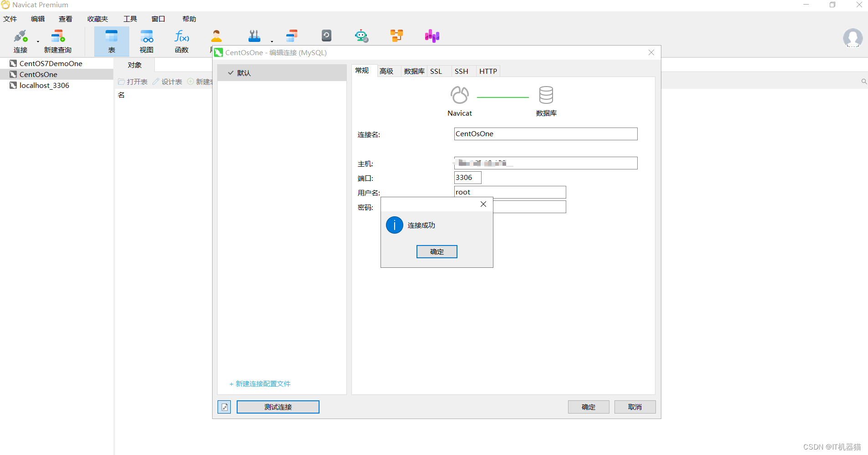The width and height of the screenshot is (868, 455).
Task: Click the 连接 (Connection) toolbar icon
Action: pos(20,41)
